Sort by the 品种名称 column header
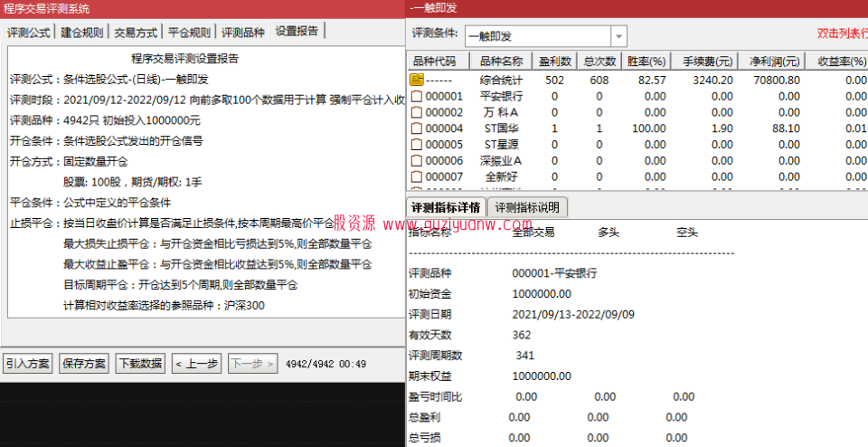The image size is (868, 447). coord(501,61)
